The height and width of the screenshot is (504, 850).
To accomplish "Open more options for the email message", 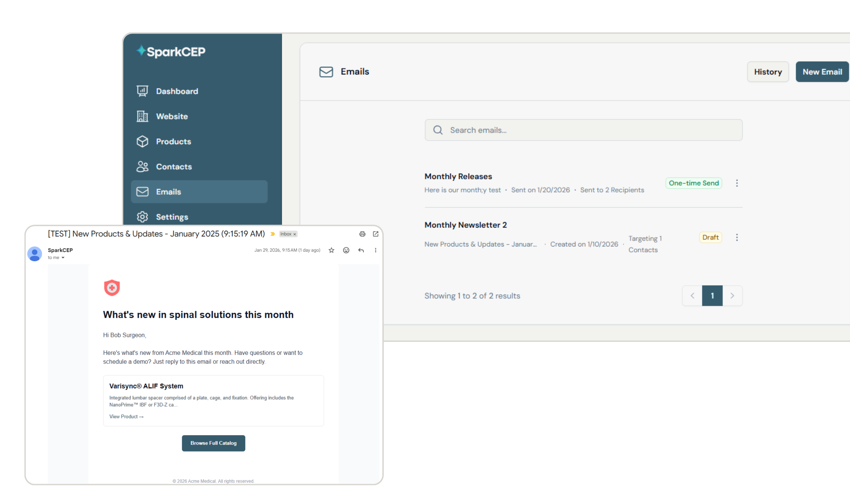I will [x=375, y=250].
